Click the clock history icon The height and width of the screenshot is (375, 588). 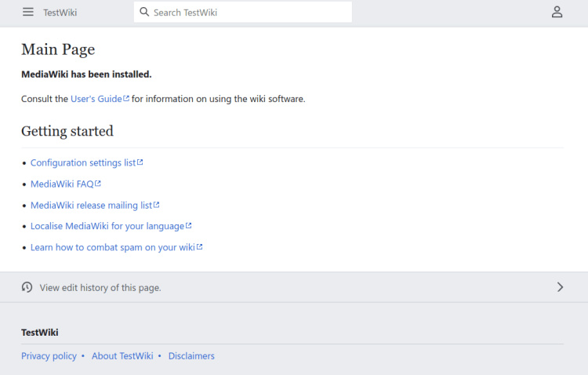27,287
